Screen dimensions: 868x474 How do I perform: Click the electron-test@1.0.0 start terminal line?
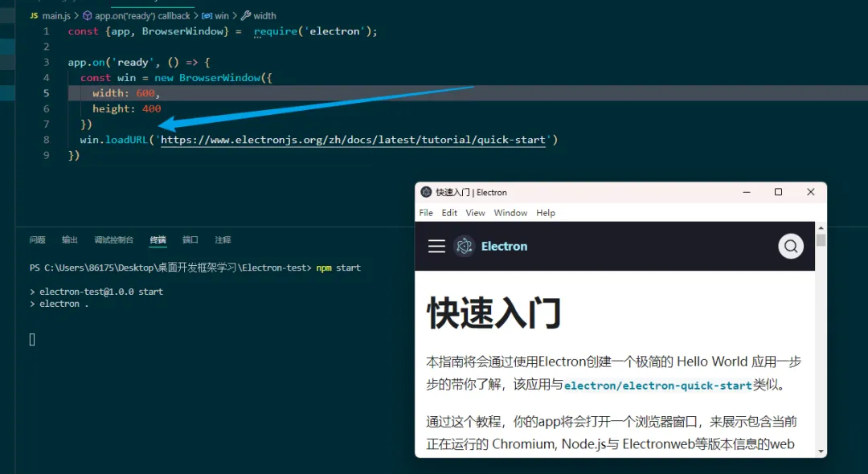(101, 292)
